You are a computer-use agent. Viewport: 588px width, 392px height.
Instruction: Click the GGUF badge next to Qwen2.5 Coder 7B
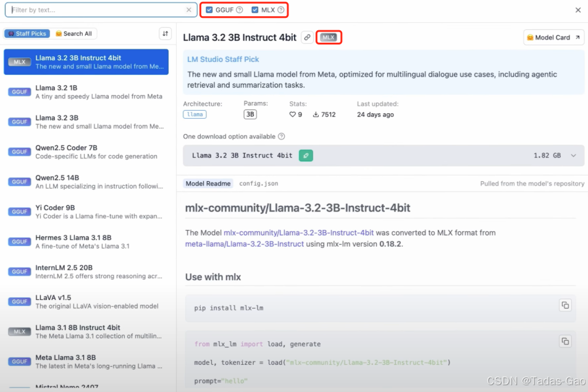pyautogui.click(x=20, y=152)
